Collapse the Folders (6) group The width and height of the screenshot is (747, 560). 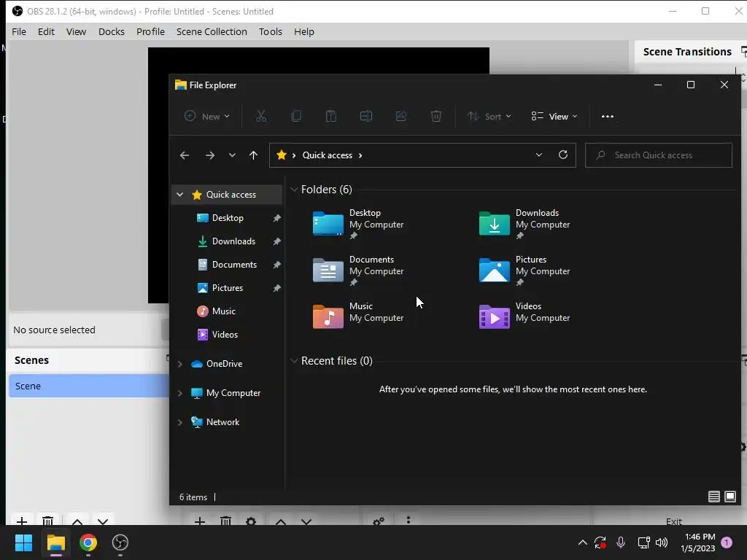pyautogui.click(x=294, y=190)
